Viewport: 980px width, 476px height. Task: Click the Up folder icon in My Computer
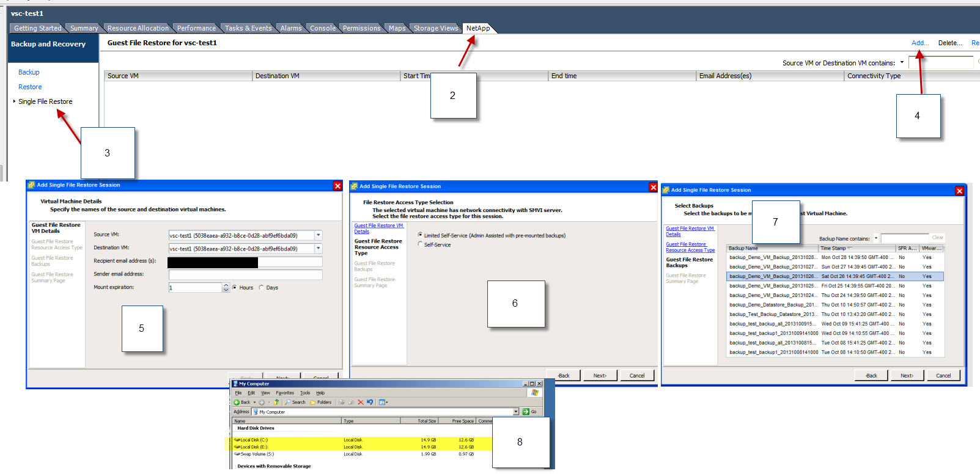tap(276, 402)
